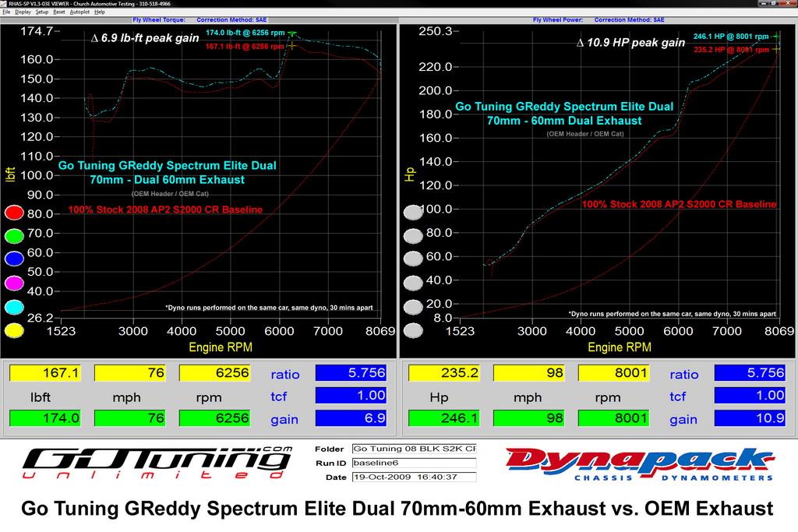Screen dimensions: 798x532
Task: Open the Setup menu
Action: tap(41, 12)
